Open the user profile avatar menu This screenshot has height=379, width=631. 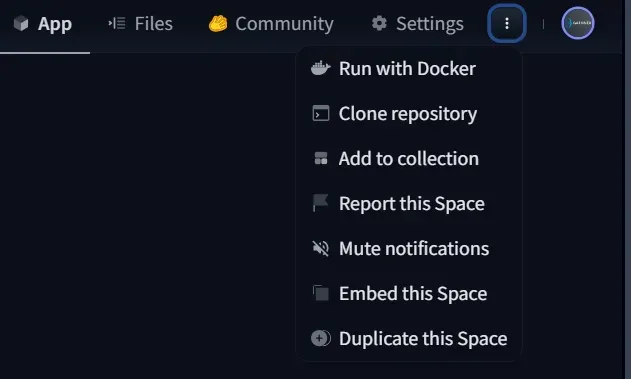pos(578,23)
